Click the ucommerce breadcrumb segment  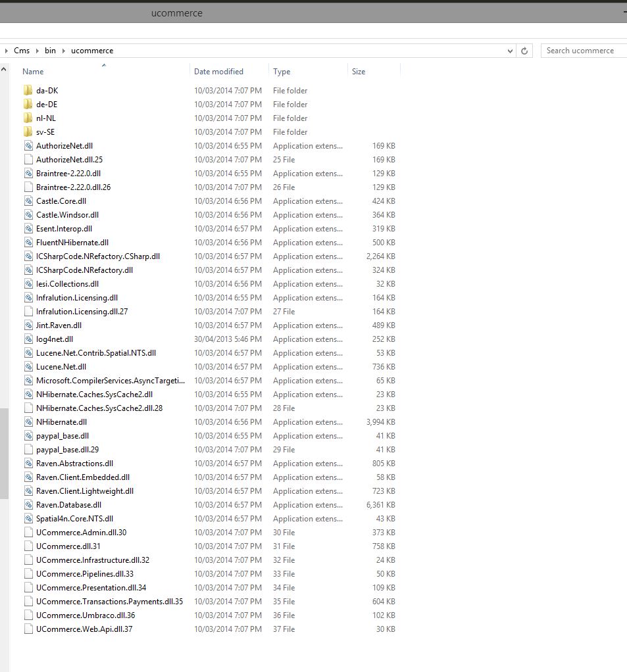coord(92,51)
